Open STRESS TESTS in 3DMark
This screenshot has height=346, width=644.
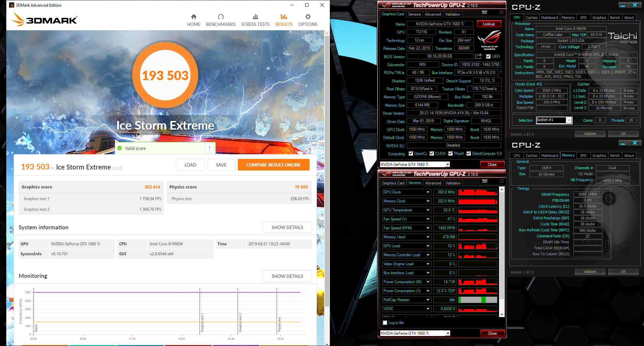(x=255, y=20)
